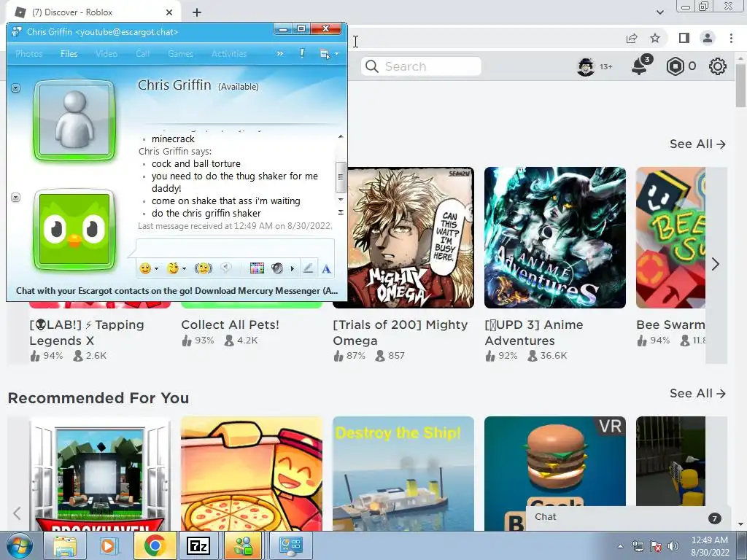Click the 'Collect All Pets!' title
Viewport: 747px width, 560px height.
(x=230, y=324)
